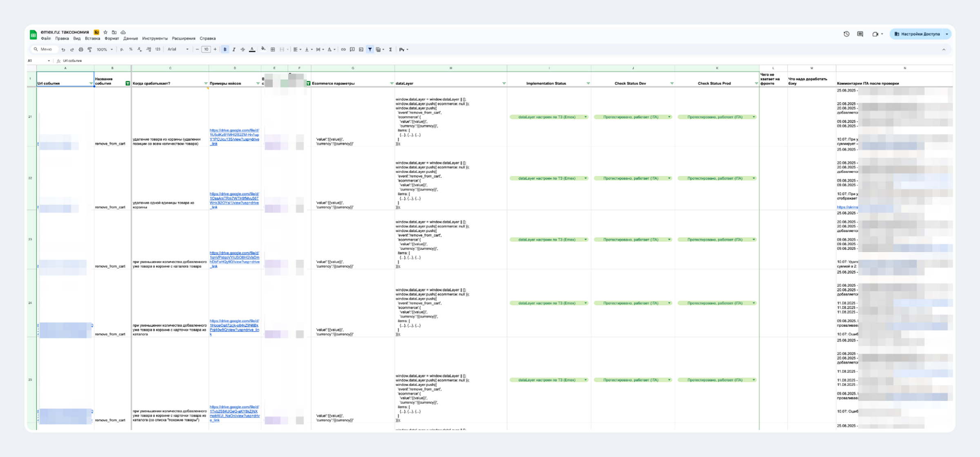
Task: Click the text color icon
Action: click(x=252, y=49)
